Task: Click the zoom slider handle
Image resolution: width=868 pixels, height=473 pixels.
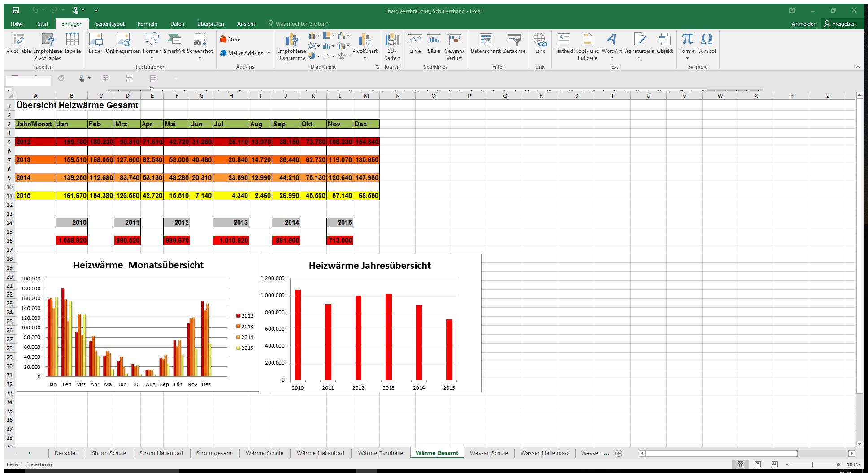Action: (812, 464)
